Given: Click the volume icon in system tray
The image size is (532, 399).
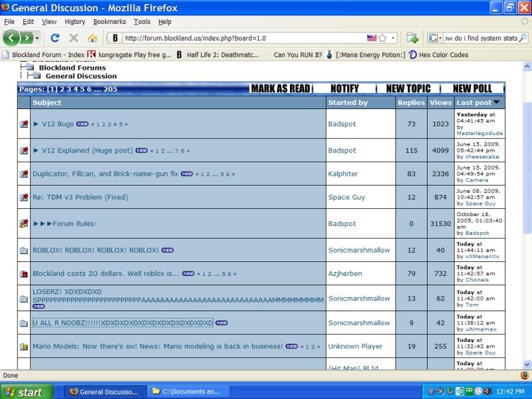Looking at the screenshot, I should point(487,392).
